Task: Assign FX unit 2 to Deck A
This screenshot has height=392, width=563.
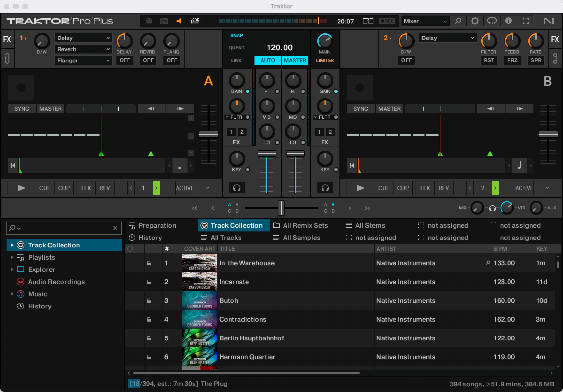Action: click(242, 132)
